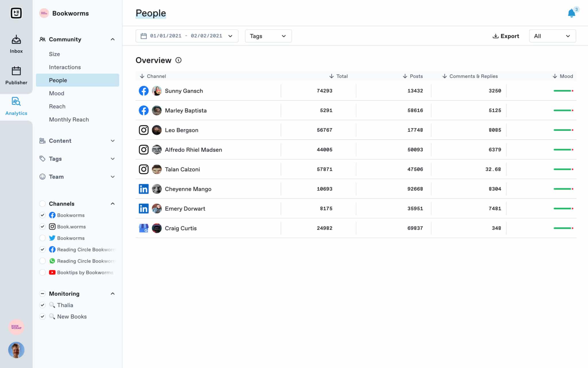Click the LinkedIn icon for Emery Dorwart
Viewport: 588px width, 368px height.
pyautogui.click(x=144, y=208)
